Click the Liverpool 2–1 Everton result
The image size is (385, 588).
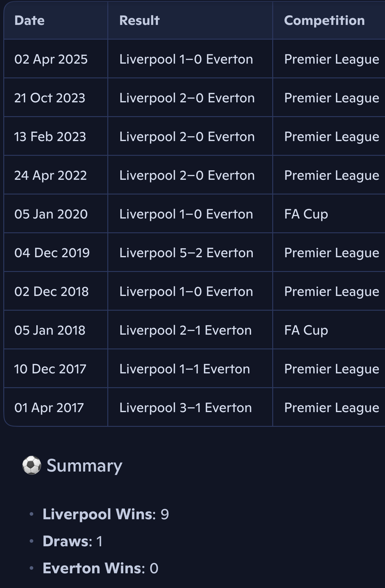coord(186,330)
